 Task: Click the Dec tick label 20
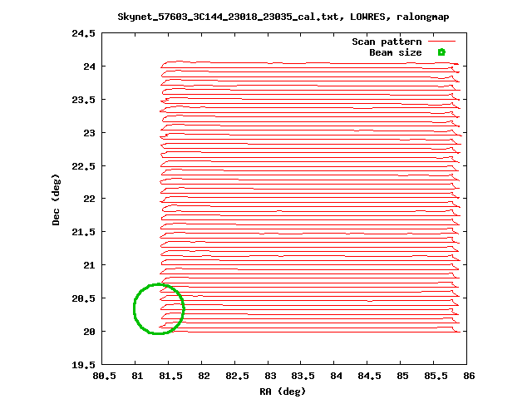89,332
